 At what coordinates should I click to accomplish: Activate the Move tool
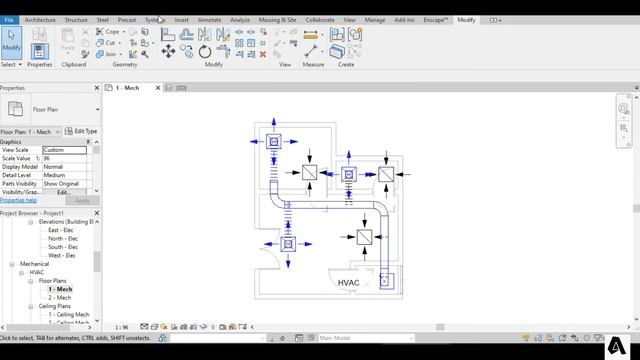[x=168, y=52]
